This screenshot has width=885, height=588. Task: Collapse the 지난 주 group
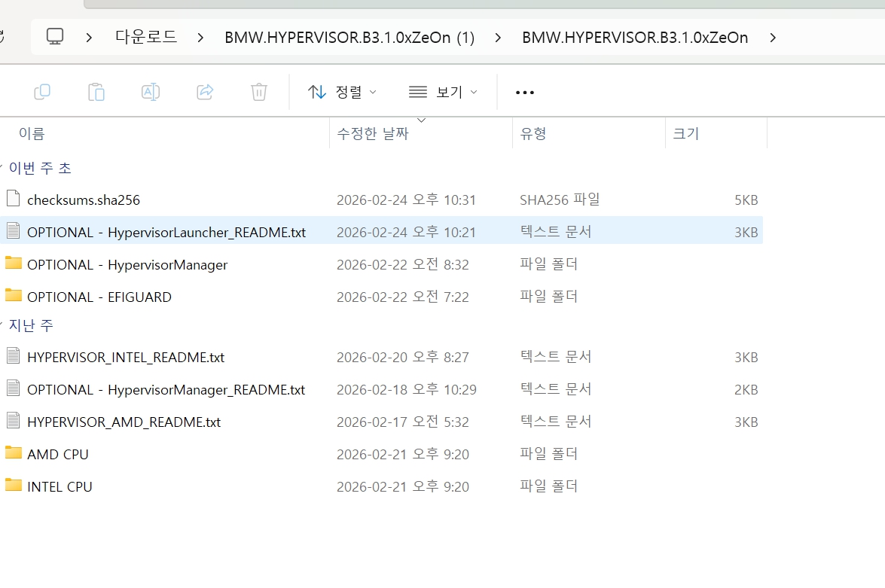click(2, 325)
